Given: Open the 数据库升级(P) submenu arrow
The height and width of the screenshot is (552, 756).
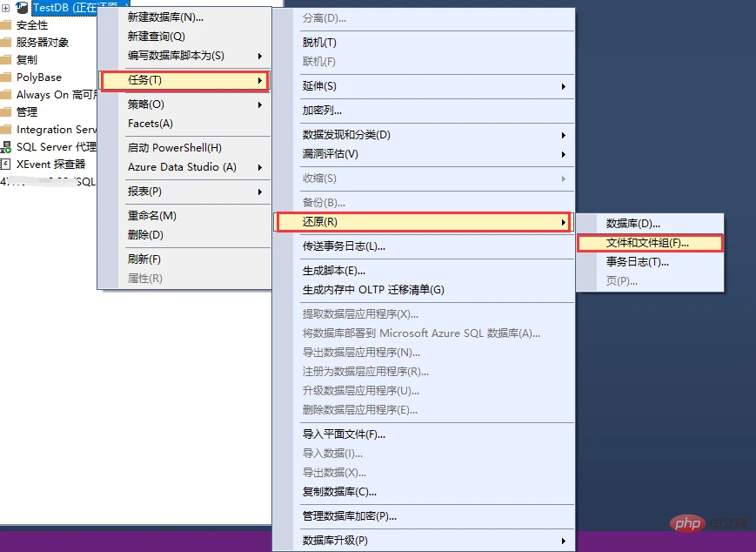Looking at the screenshot, I should click(563, 541).
